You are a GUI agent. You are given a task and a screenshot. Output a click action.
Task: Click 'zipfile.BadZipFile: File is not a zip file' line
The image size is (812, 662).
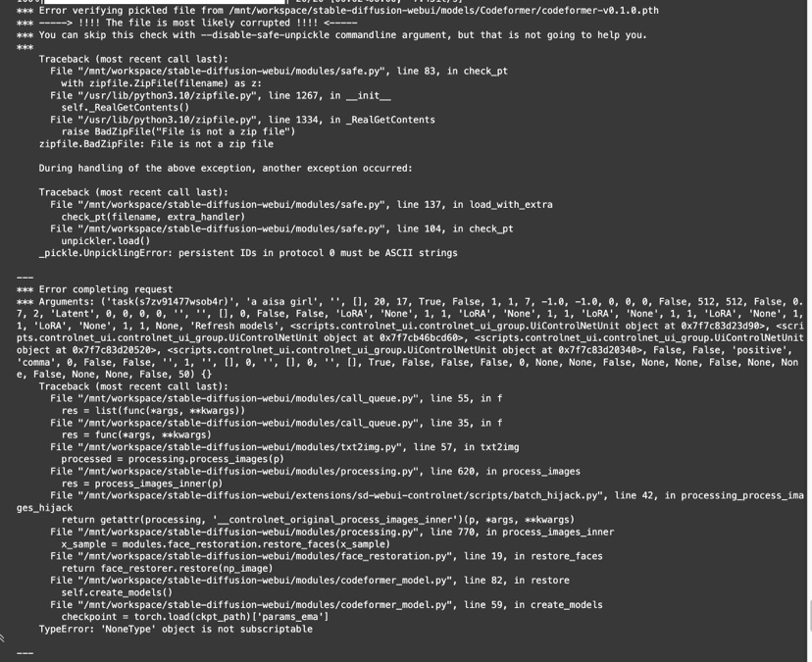[x=156, y=144]
